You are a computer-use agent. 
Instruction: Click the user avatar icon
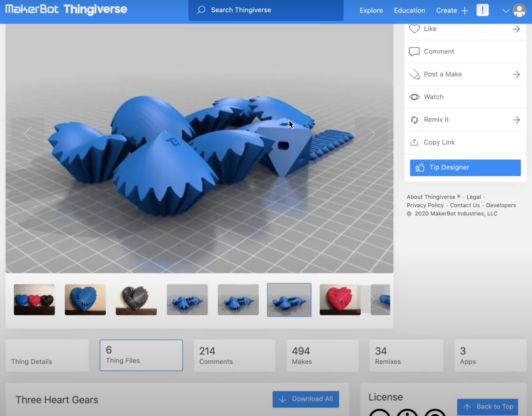519,11
